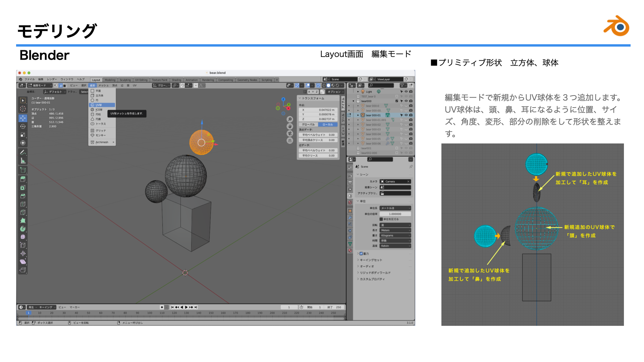This screenshot has width=644, height=362.
Task: Select the Transform tool
Action: [23, 143]
